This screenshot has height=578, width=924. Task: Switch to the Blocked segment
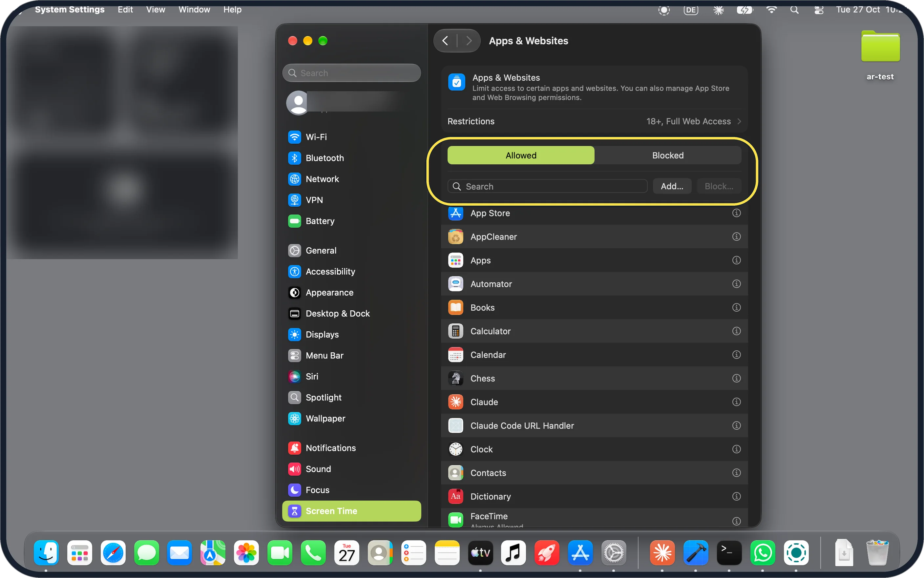click(667, 155)
